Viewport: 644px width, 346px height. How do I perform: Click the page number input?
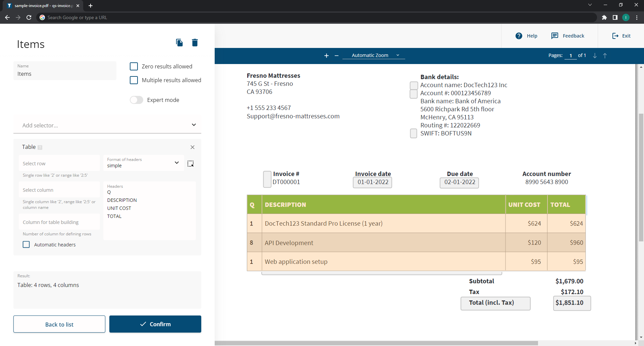[571, 56]
